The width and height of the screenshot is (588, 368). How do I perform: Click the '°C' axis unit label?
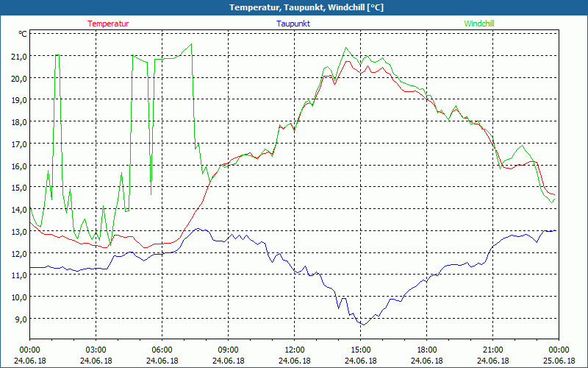(23, 34)
